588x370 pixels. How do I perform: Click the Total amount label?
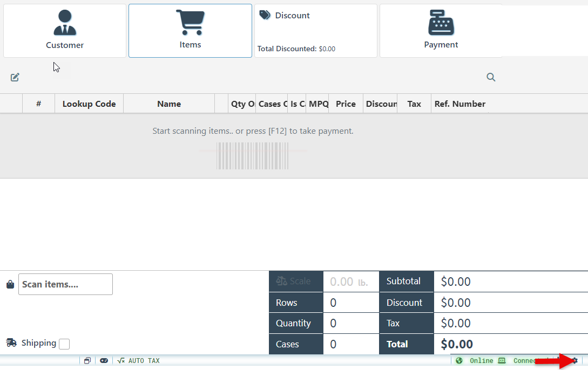[x=397, y=344]
